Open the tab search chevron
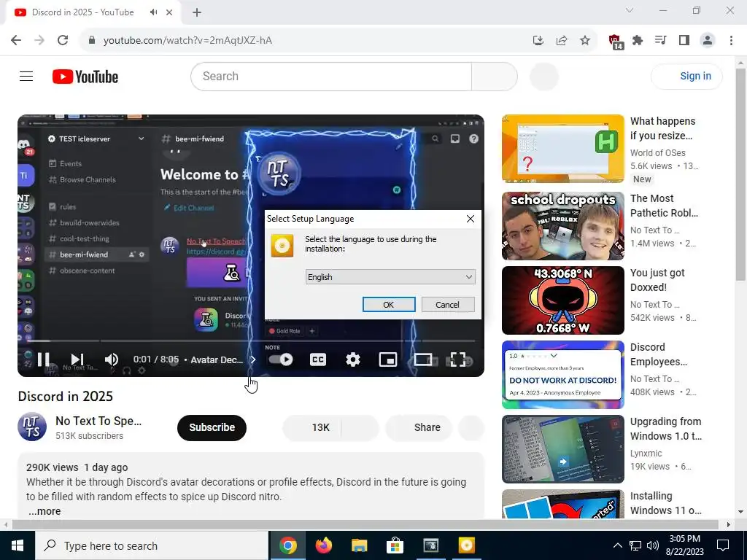 [630, 10]
